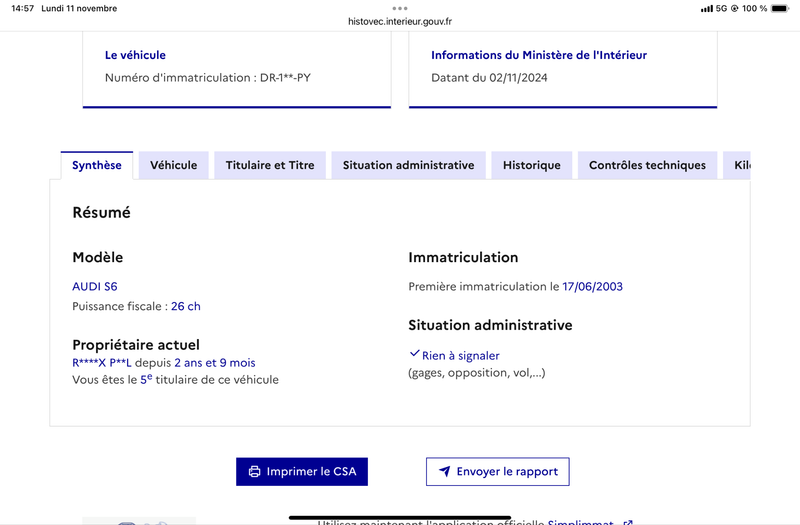Click the AUDI S6 model text
800x525 pixels.
[x=95, y=287]
